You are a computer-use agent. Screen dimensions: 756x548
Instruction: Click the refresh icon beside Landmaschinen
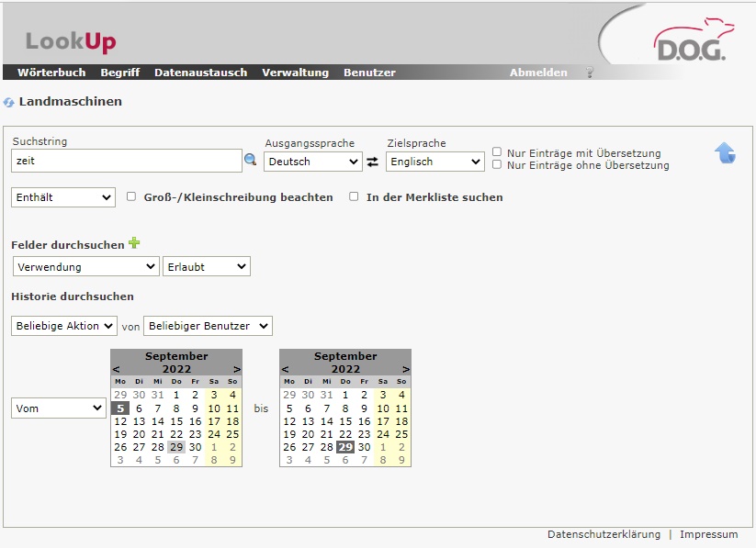(9, 103)
